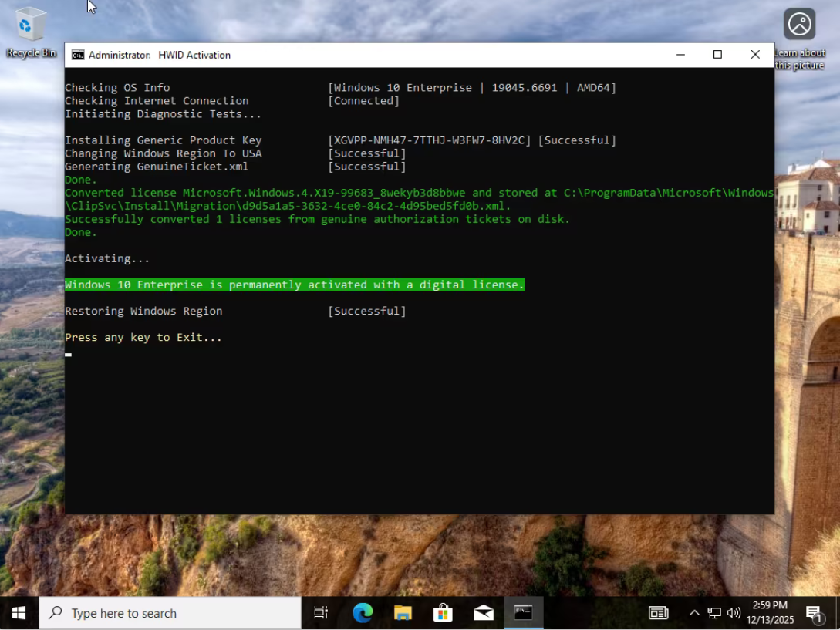Expand the hidden system tray icons
This screenshot has height=630, width=840.
pyautogui.click(x=694, y=613)
